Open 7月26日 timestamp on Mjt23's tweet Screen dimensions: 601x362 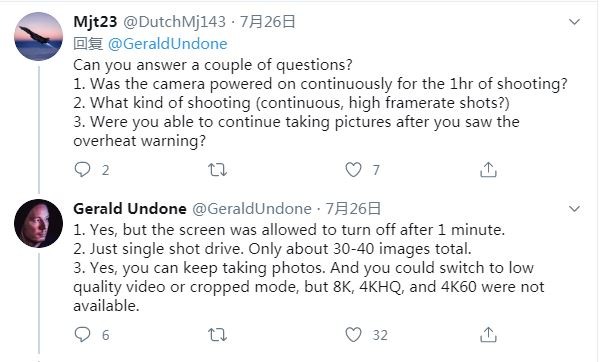(268, 22)
